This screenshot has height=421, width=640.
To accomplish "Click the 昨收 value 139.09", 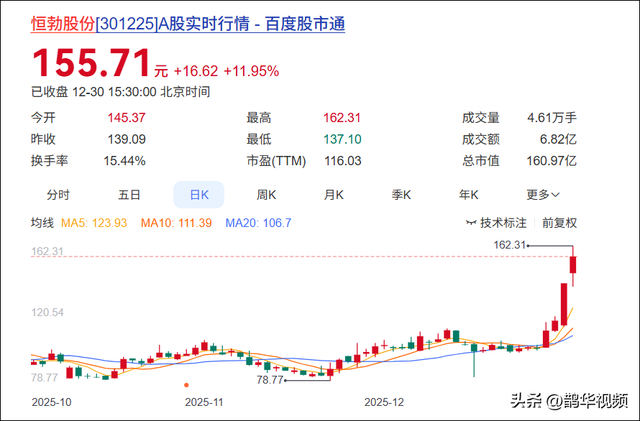I will click(x=127, y=139).
